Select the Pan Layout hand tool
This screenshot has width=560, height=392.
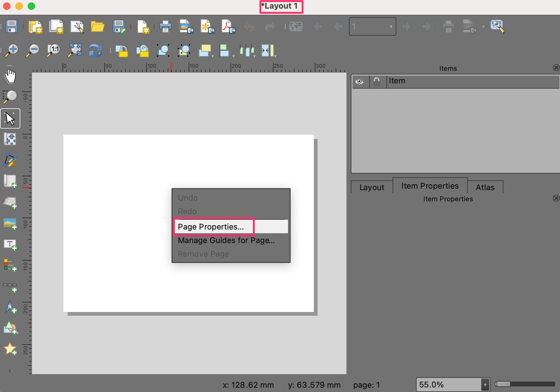pos(10,76)
